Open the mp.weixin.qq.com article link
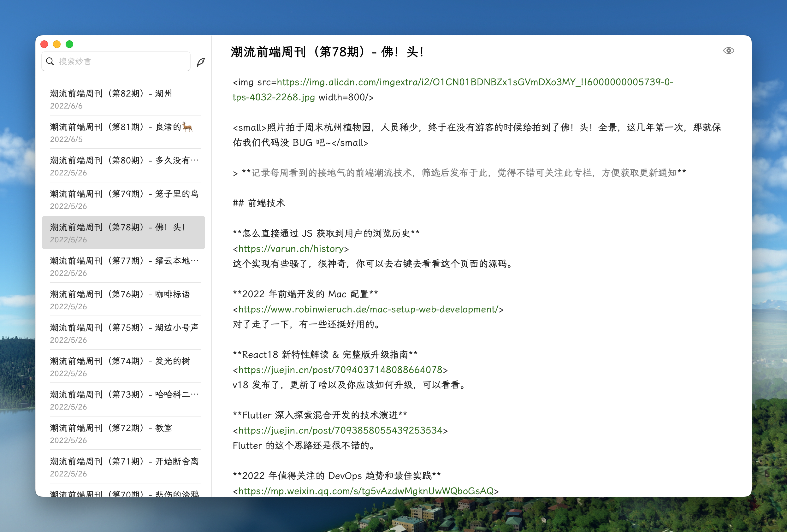The width and height of the screenshot is (787, 532). tap(366, 491)
